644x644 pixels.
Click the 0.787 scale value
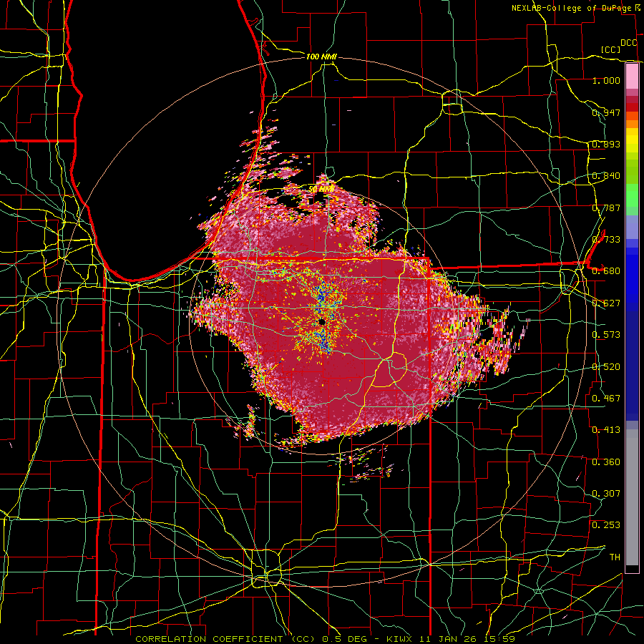pos(606,208)
